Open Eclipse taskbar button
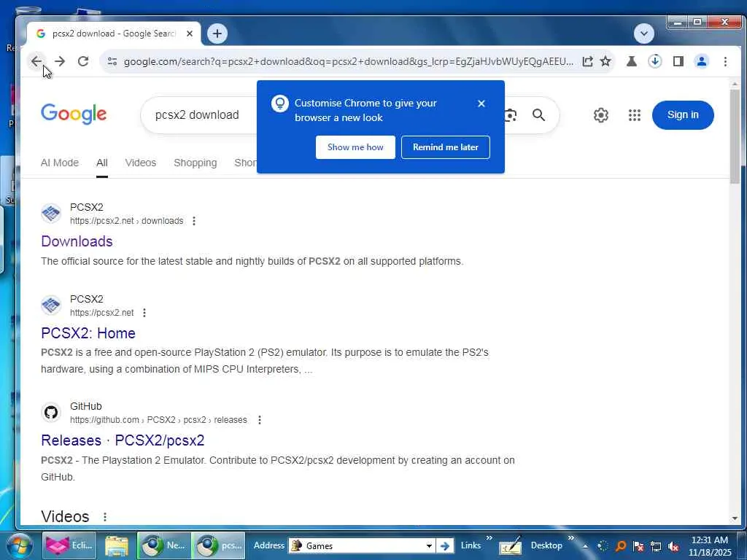This screenshot has width=747, height=560. (x=69, y=545)
